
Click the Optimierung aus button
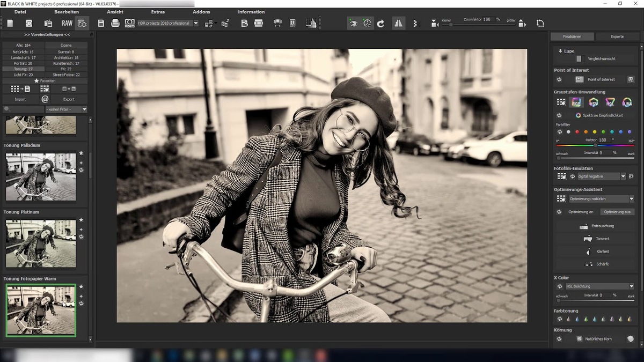tap(617, 212)
